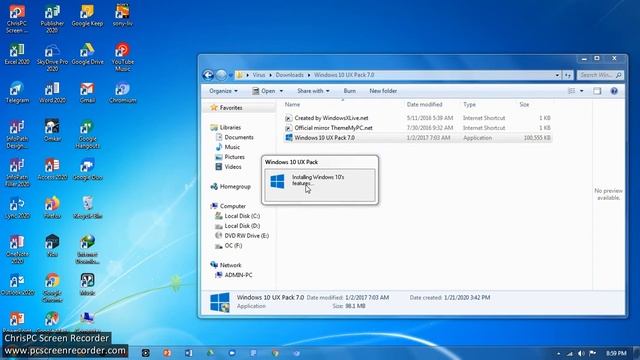
Task: Select the OneNote 2020 desktop icon
Action: (x=17, y=250)
